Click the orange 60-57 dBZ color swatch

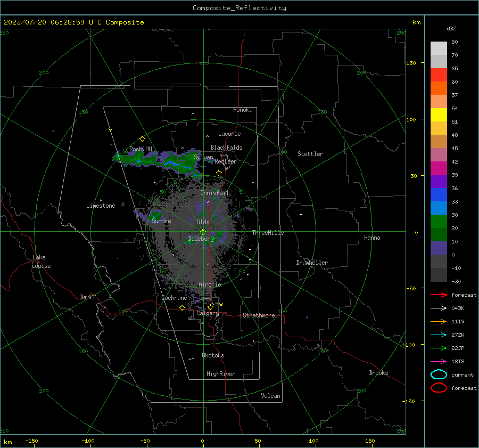(x=439, y=88)
